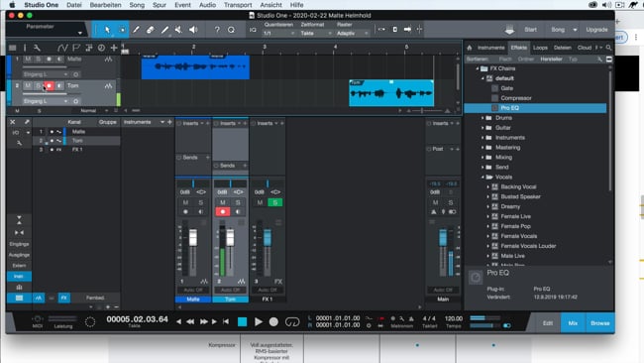Click the Malte channel volume fader
This screenshot has height=363, width=644.
[192, 238]
